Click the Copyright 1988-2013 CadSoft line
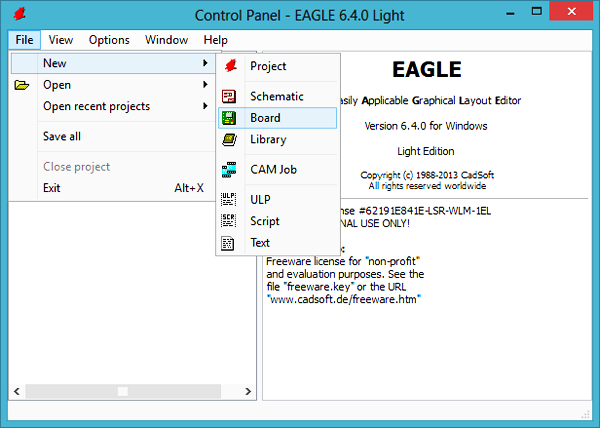600x428 pixels. (x=427, y=175)
